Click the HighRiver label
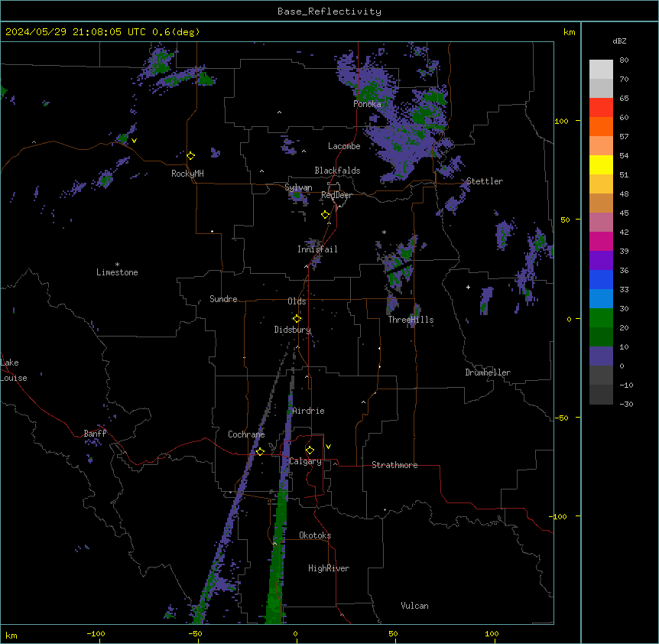Screen dimensions: 659x644 click(x=329, y=568)
